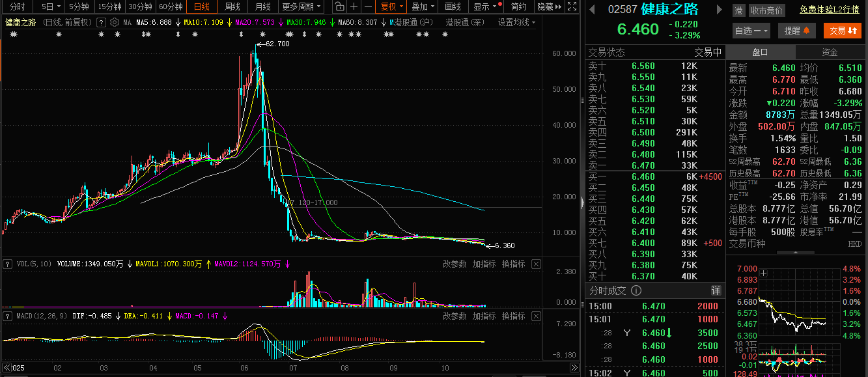Open the 5日 dropdown

[51, 7]
